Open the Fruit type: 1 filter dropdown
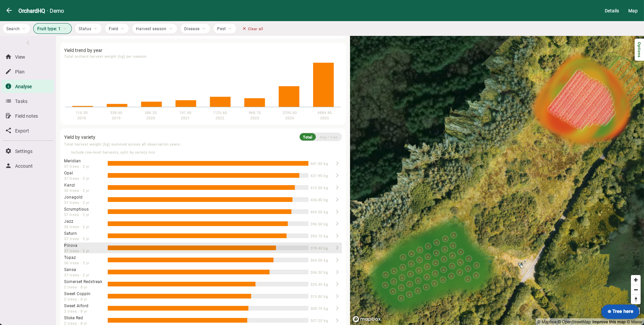644x325 pixels. [x=52, y=29]
